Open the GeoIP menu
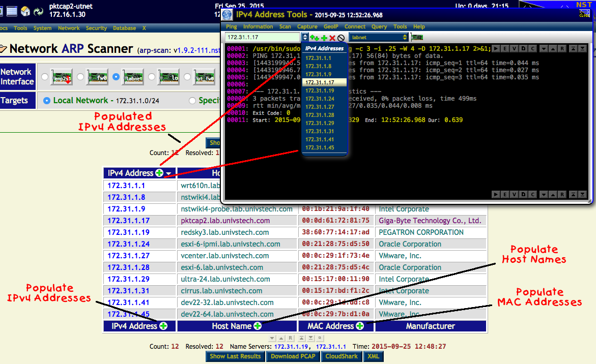Image resolution: width=596 pixels, height=364 pixels. (331, 26)
